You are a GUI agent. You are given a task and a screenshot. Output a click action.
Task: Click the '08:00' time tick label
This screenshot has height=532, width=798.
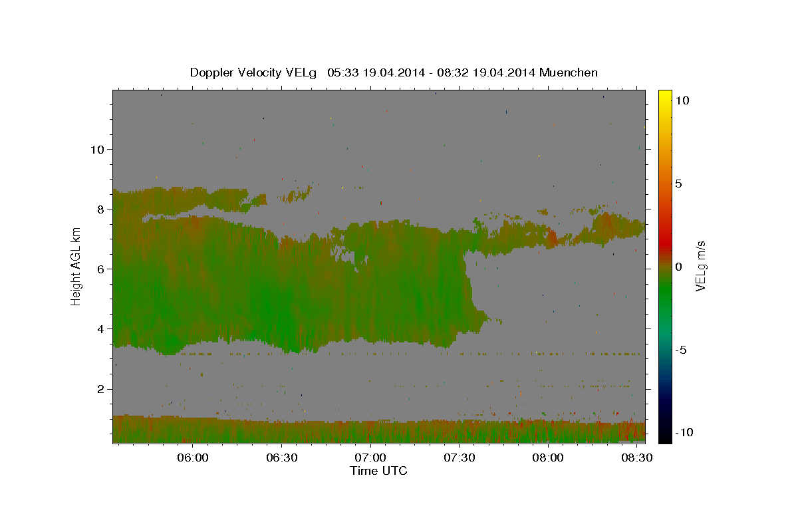point(548,458)
